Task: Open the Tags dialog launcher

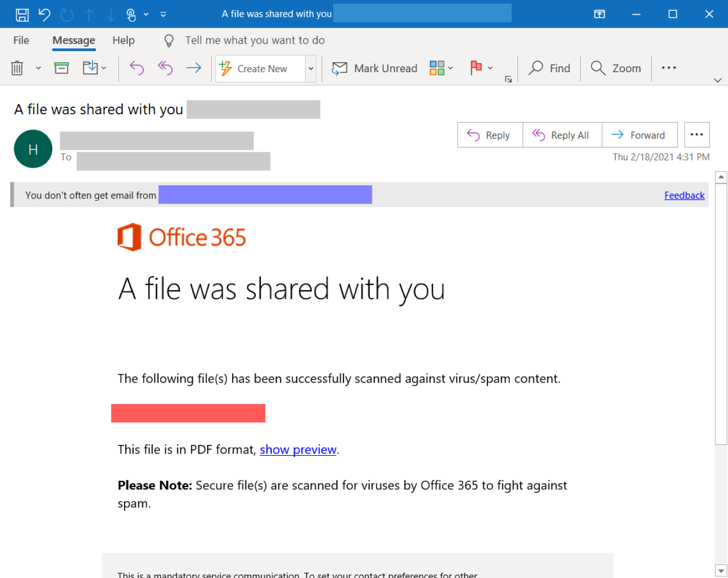Action: coord(508,80)
